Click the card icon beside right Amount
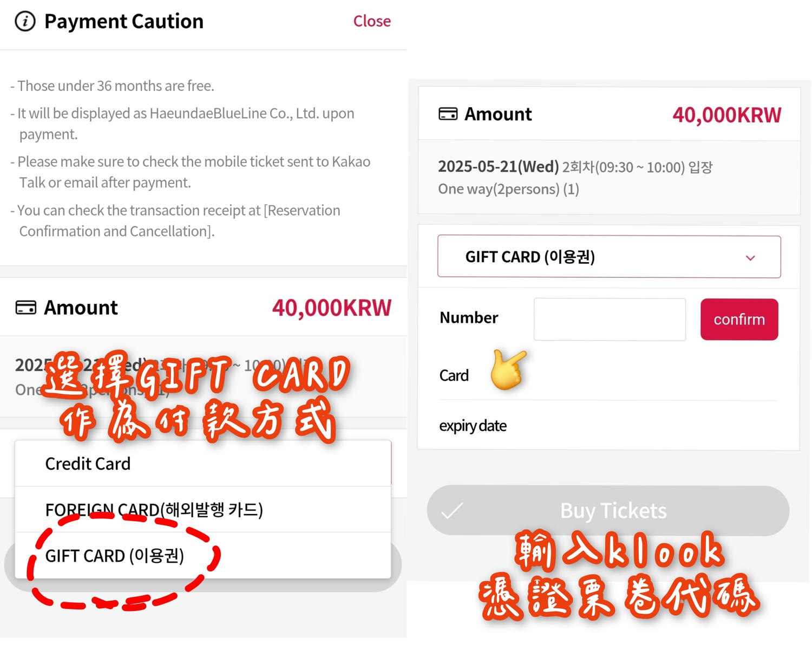 (x=448, y=114)
